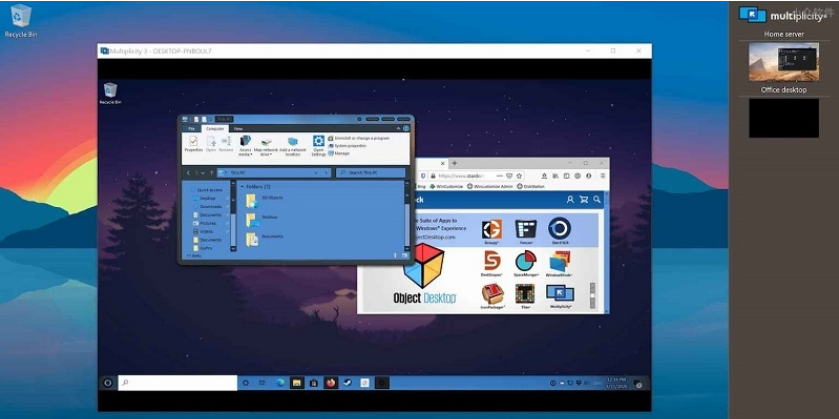Click the SpaceMonger app icon

525,262
